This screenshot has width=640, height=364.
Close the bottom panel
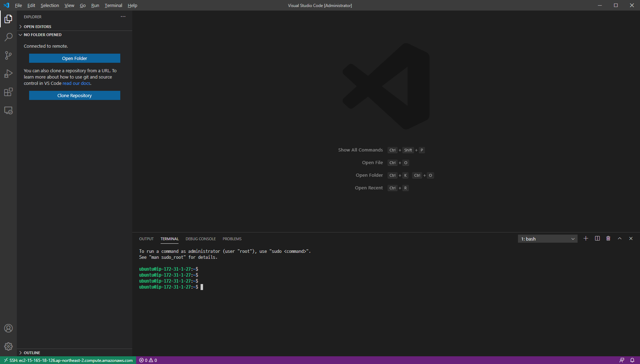[x=631, y=238]
